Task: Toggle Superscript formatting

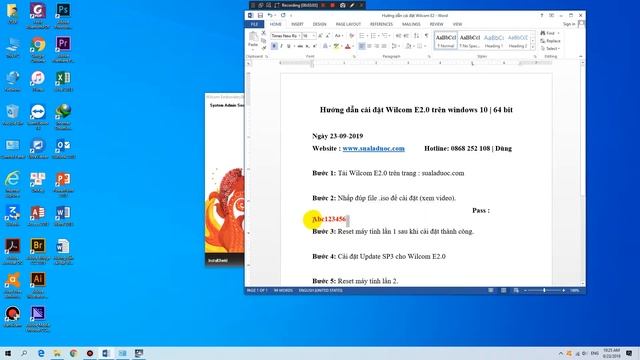Action: (x=315, y=46)
